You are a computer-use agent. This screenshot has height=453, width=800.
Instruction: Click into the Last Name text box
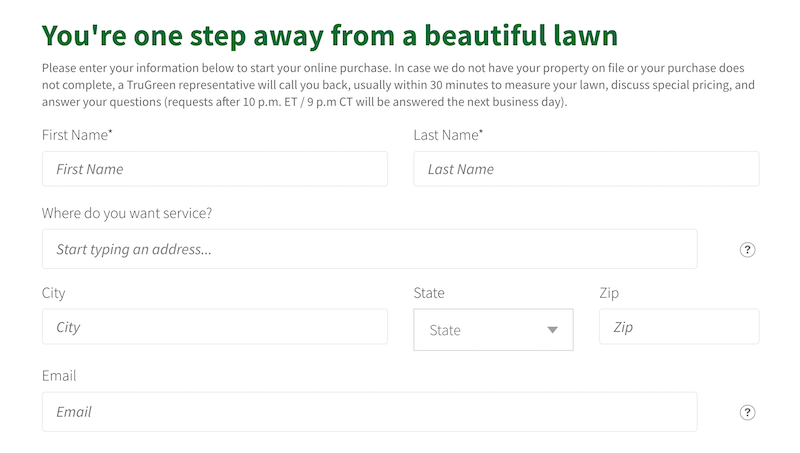pos(586,169)
